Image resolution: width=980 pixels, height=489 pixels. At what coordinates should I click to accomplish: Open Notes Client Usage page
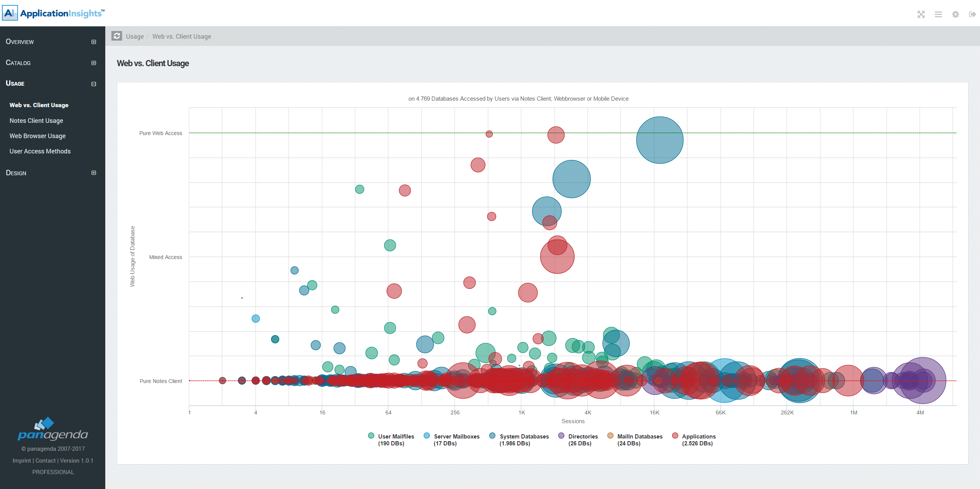point(36,121)
